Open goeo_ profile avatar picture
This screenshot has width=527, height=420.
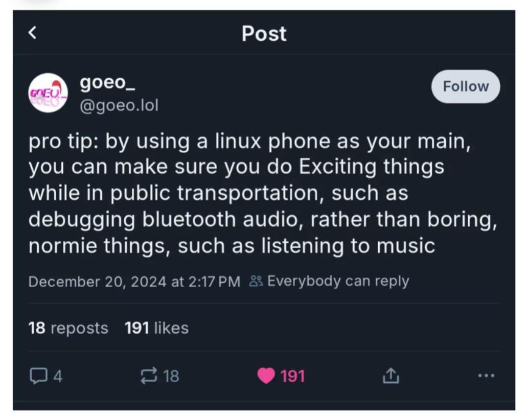click(48, 93)
